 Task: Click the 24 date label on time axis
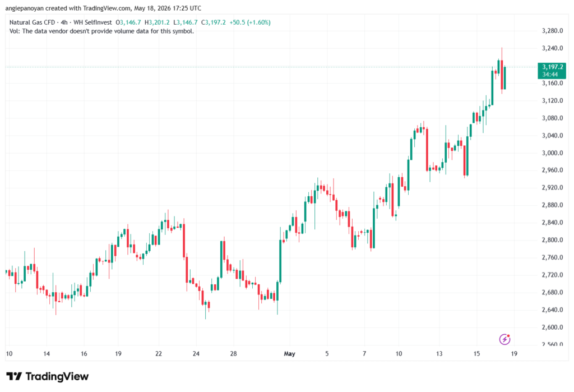click(196, 354)
